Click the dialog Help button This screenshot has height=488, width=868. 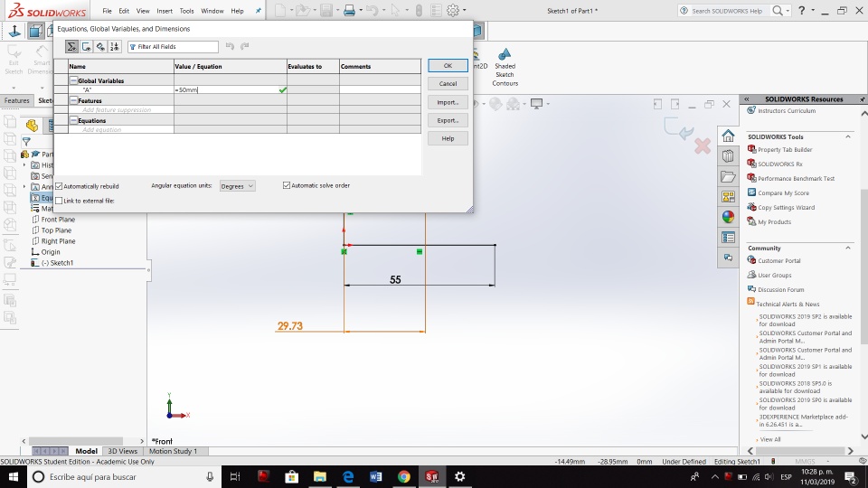(448, 138)
